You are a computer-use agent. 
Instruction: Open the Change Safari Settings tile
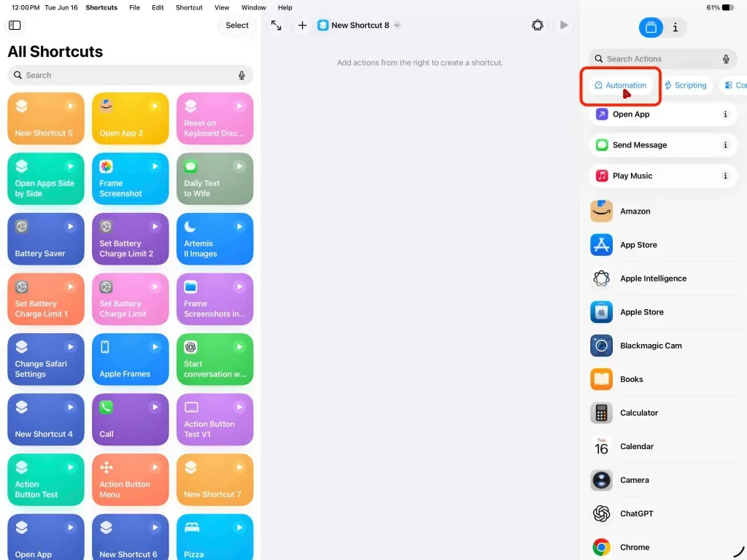click(46, 359)
